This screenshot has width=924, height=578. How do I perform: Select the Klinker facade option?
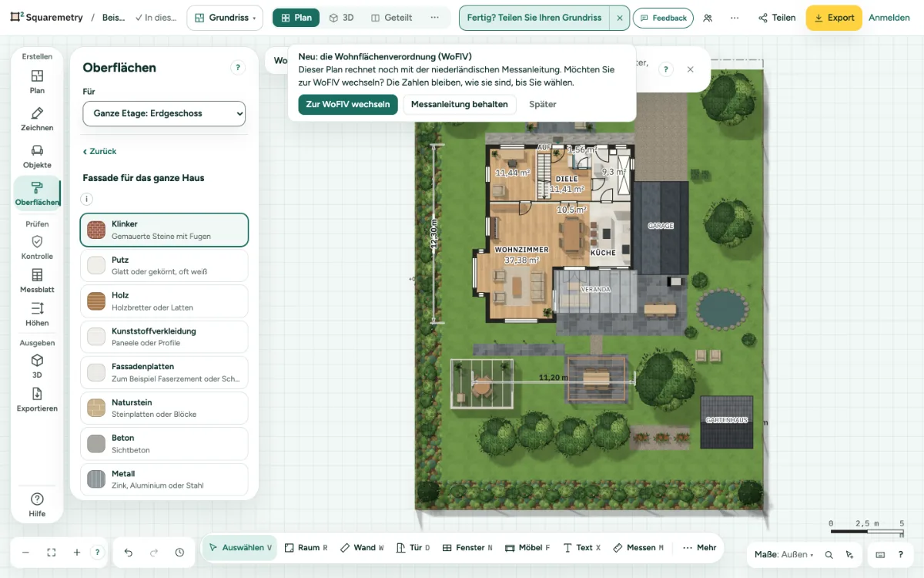tap(164, 230)
